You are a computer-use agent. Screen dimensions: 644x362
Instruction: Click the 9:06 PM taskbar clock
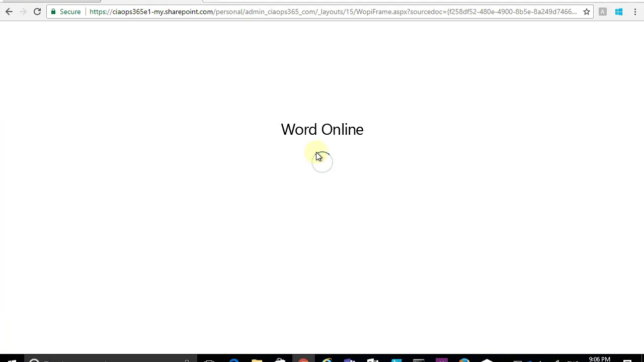pos(600,359)
